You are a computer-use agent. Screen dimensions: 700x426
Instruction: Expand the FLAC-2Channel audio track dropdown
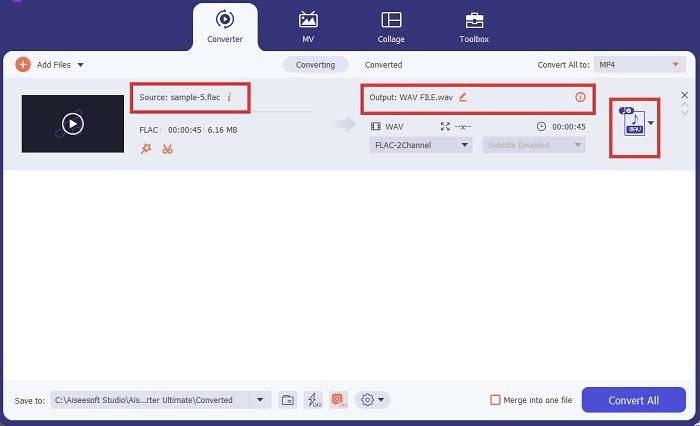pyautogui.click(x=419, y=145)
